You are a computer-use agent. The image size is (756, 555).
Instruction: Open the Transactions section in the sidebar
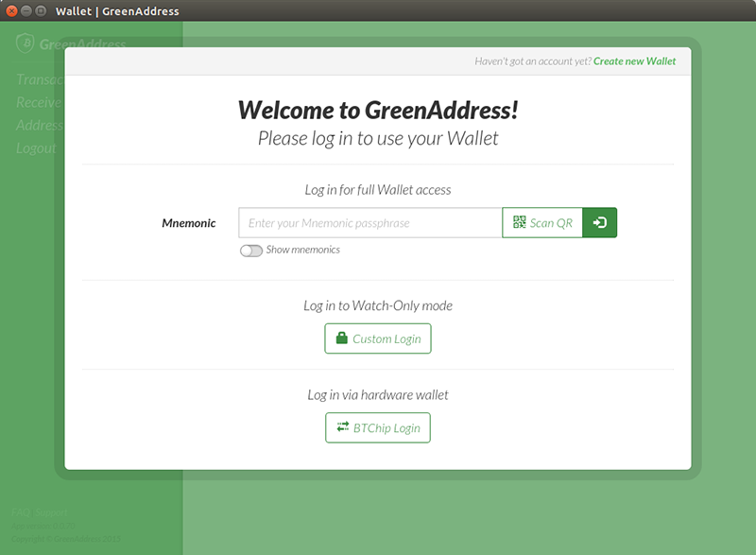pos(38,79)
